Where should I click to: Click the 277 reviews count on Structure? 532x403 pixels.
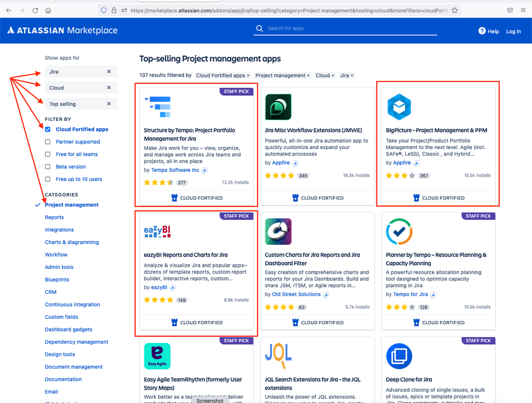182,183
